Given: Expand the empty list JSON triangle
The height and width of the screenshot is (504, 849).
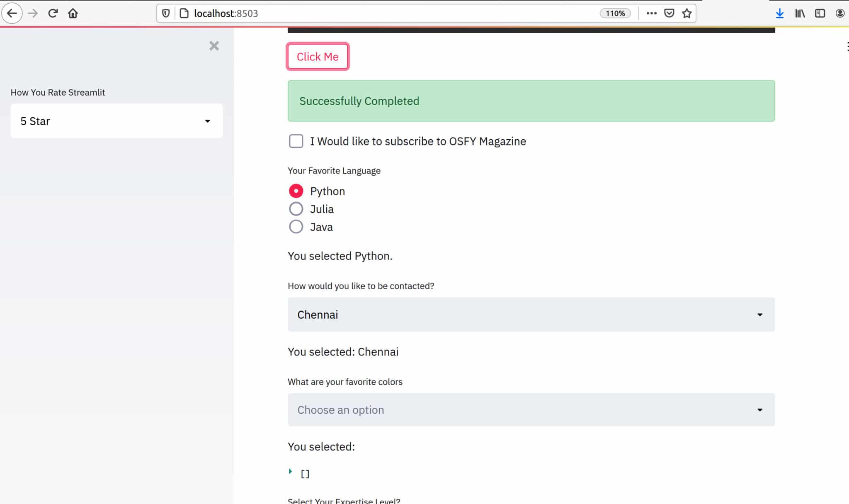Looking at the screenshot, I should pyautogui.click(x=291, y=472).
